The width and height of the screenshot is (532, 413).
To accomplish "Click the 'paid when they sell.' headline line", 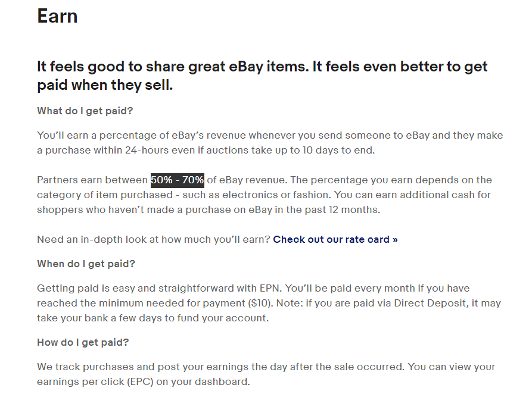I will coord(105,85).
